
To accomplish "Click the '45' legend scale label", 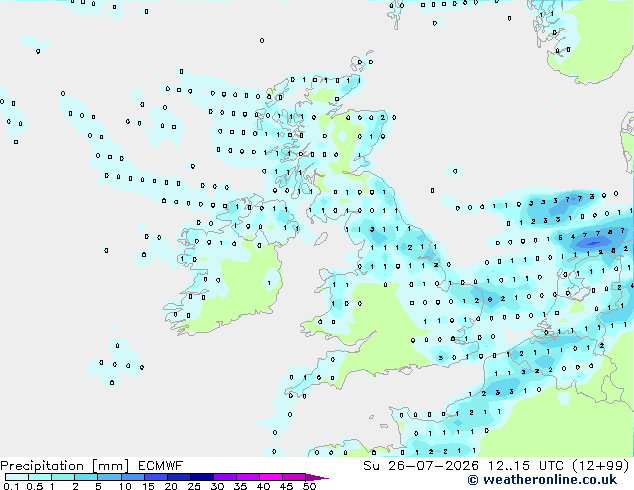I will point(286,486).
